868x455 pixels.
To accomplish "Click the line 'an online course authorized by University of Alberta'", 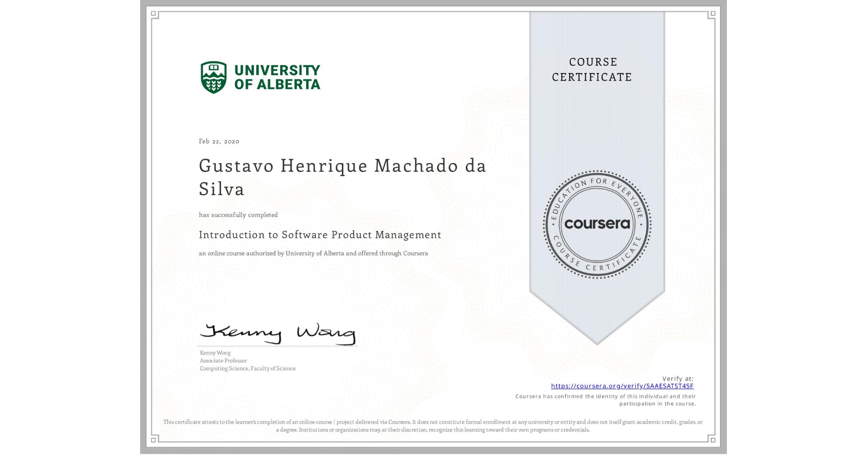I will (x=313, y=253).
